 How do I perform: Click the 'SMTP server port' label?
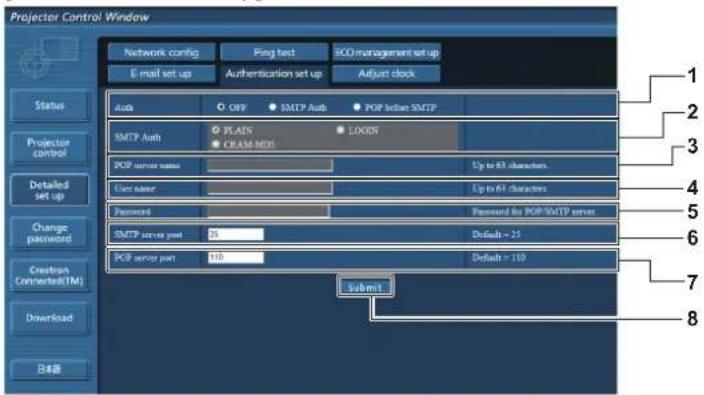[148, 234]
